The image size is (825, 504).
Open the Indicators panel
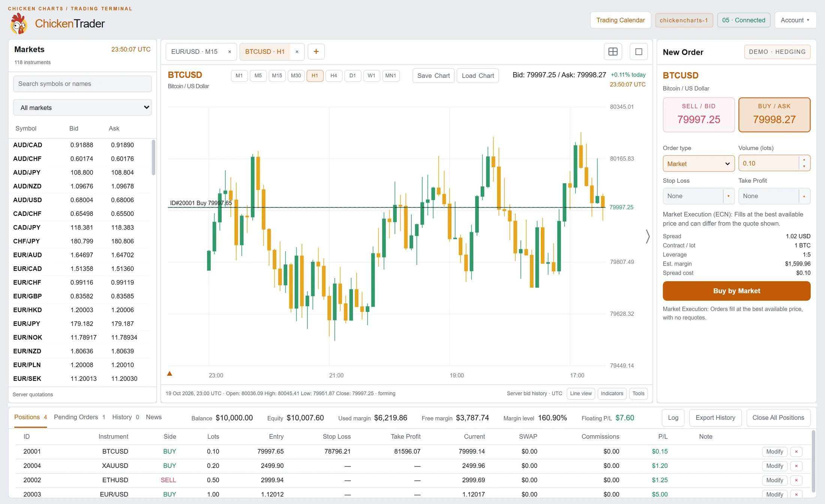click(x=612, y=393)
